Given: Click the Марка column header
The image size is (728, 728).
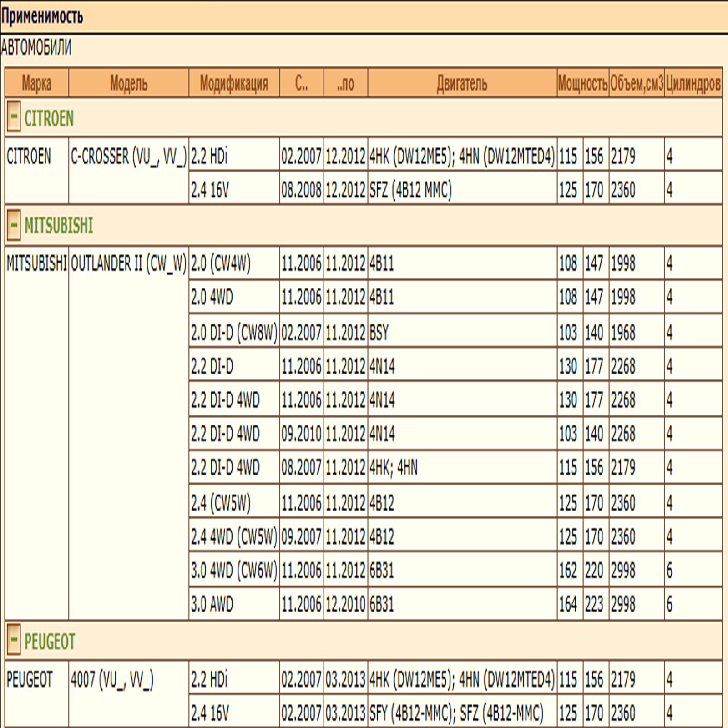Looking at the screenshot, I should pyautogui.click(x=36, y=83).
